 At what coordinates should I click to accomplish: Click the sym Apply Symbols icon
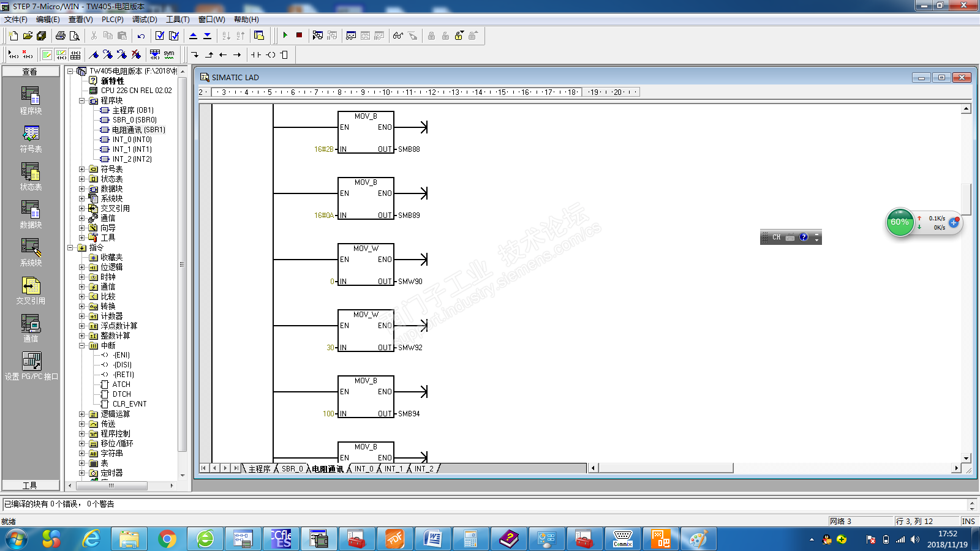click(x=169, y=54)
